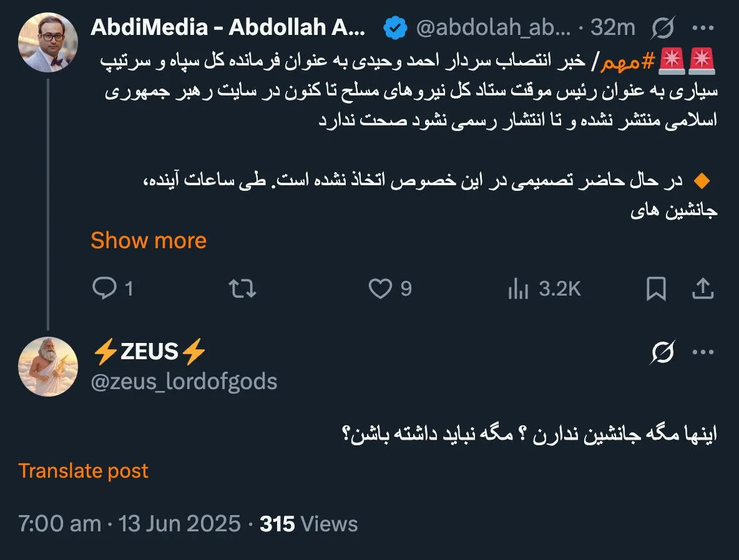
Task: Click the ZEUS display name
Action: [145, 351]
